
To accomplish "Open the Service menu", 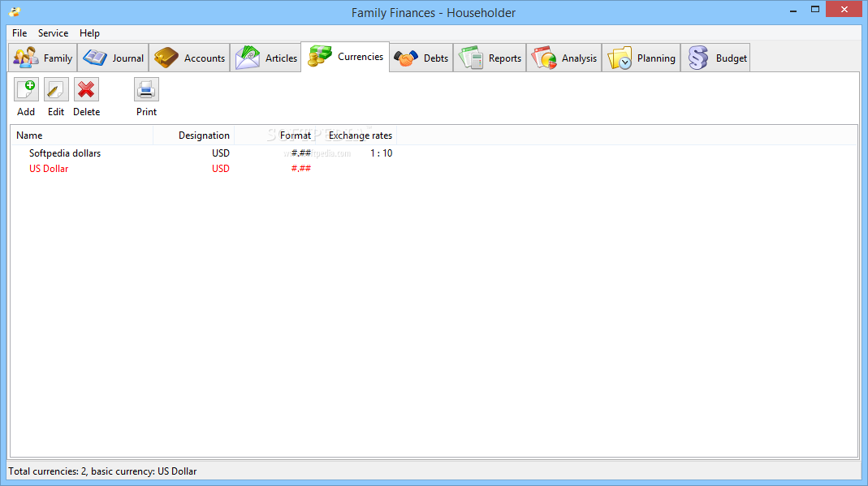I will click(x=53, y=33).
